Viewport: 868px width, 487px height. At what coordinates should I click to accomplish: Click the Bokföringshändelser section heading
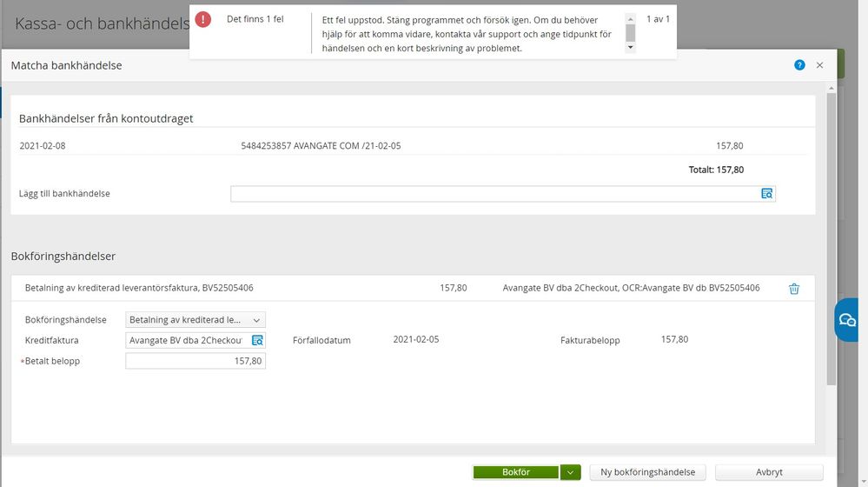click(63, 256)
